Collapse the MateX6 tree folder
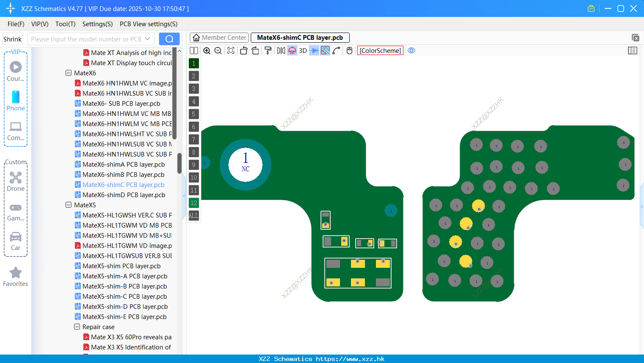Viewport: 644px width, 363px height. click(x=69, y=73)
